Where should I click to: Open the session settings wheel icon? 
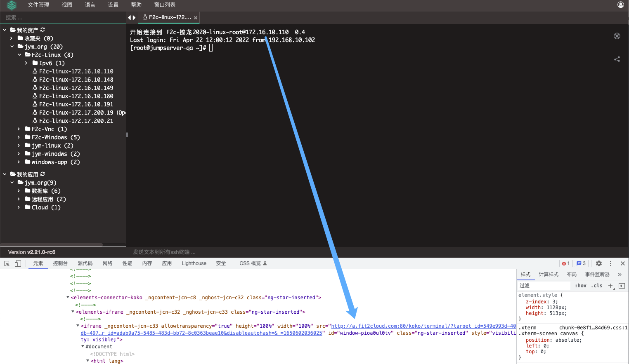[x=617, y=36]
